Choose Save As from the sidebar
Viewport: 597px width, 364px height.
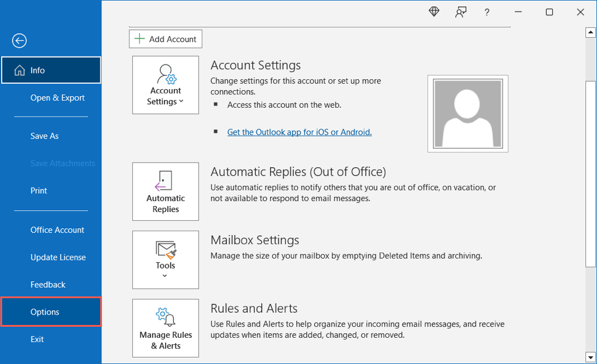tap(44, 136)
